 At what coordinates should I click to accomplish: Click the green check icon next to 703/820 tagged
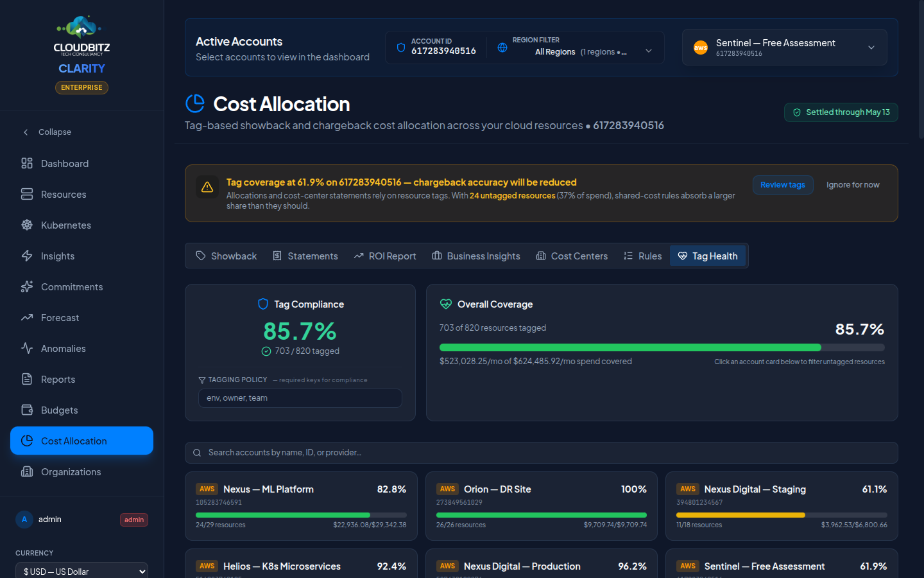266,351
